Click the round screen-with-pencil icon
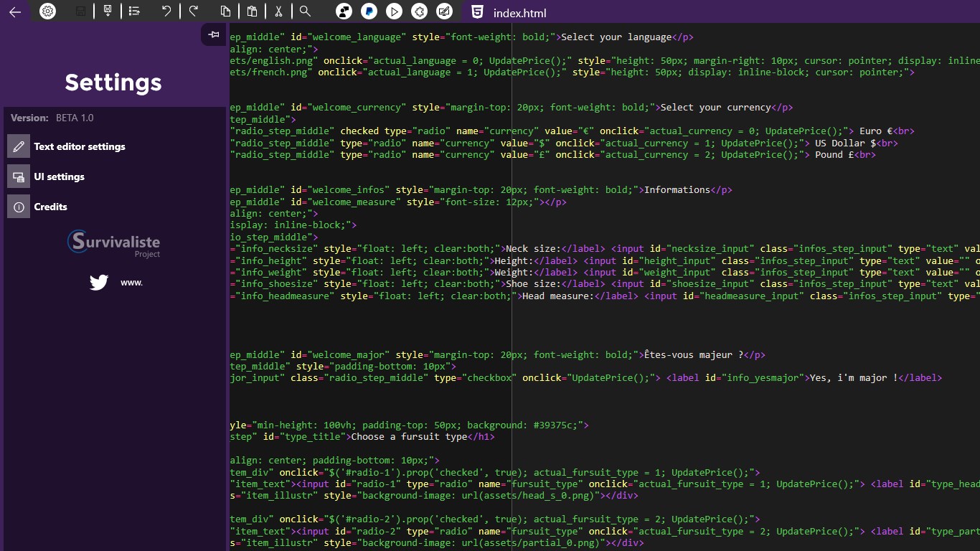980x551 pixels. (x=445, y=11)
